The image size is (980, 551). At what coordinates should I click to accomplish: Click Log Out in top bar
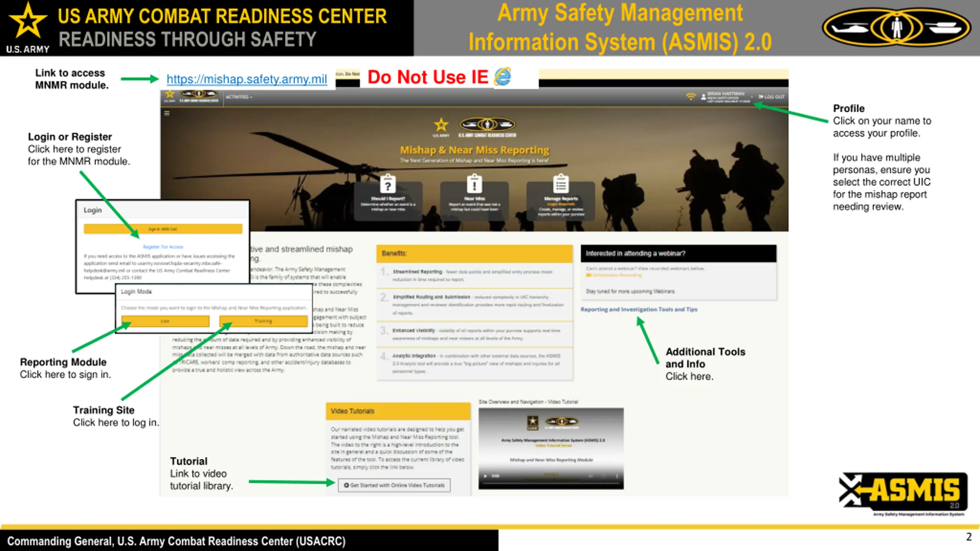[772, 97]
